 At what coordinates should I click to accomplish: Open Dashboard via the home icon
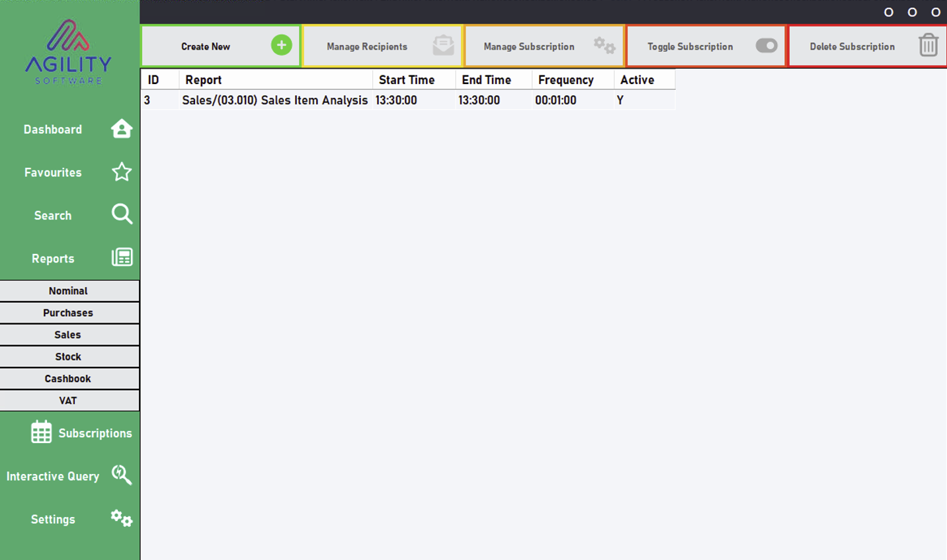(x=122, y=128)
